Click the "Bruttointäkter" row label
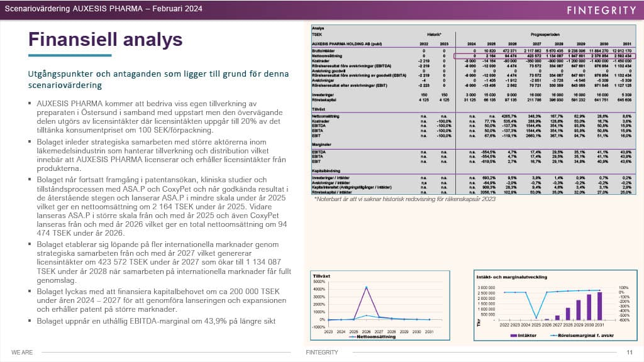644x362 pixels. click(323, 51)
